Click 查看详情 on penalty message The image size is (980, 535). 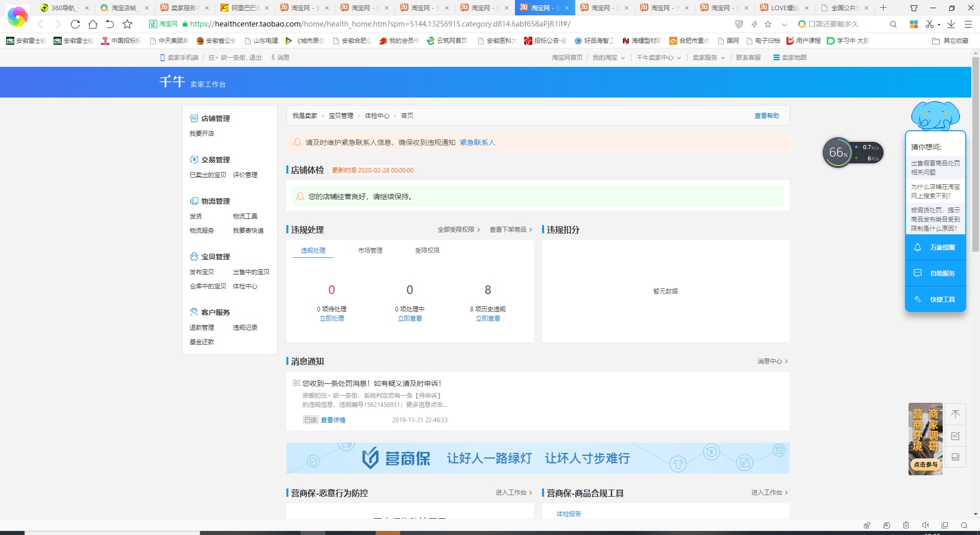pyautogui.click(x=333, y=420)
